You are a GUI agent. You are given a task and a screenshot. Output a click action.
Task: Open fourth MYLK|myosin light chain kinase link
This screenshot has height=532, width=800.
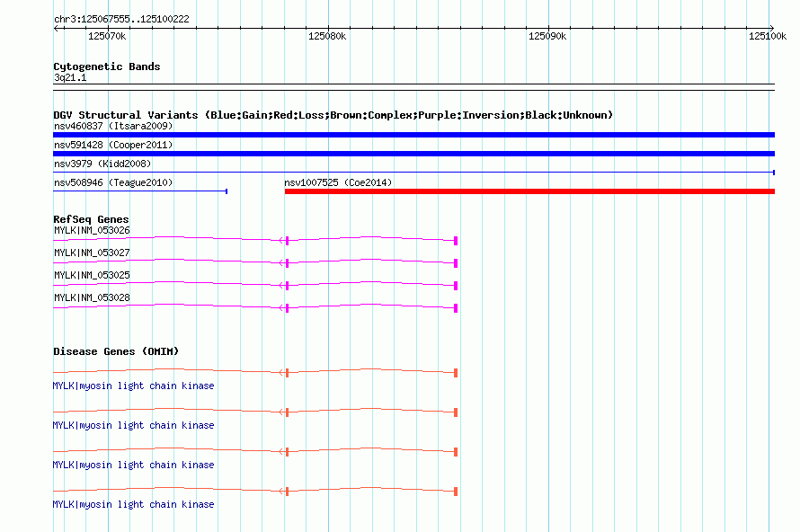click(133, 504)
